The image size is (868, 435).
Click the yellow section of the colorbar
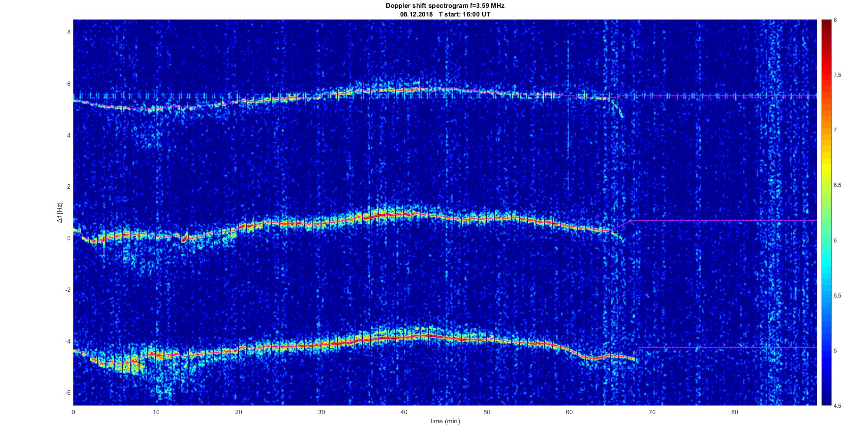pos(826,167)
